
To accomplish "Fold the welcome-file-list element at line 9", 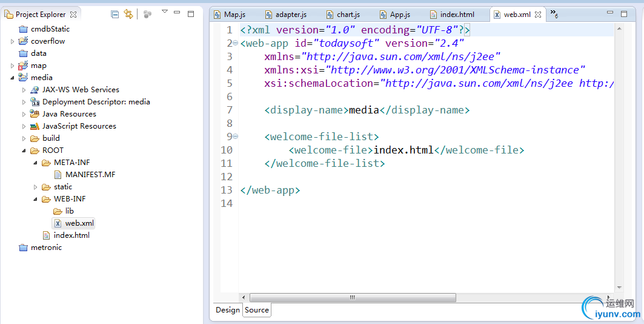I will (x=235, y=137).
